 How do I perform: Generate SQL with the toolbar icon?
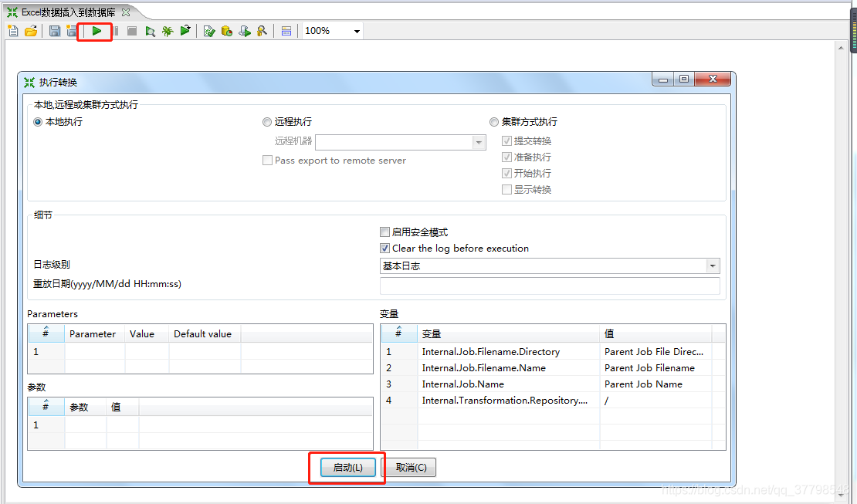pyautogui.click(x=245, y=31)
